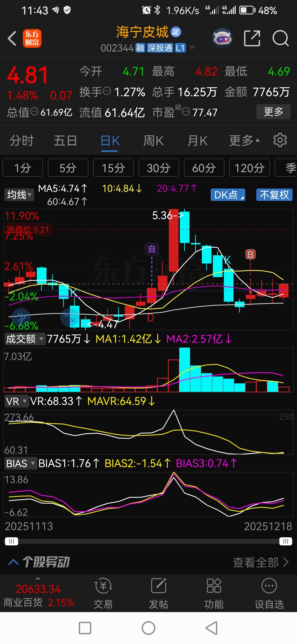This screenshot has width=297, height=644.
Task: Open the BIAS indicator dropdown
Action: coord(20,463)
